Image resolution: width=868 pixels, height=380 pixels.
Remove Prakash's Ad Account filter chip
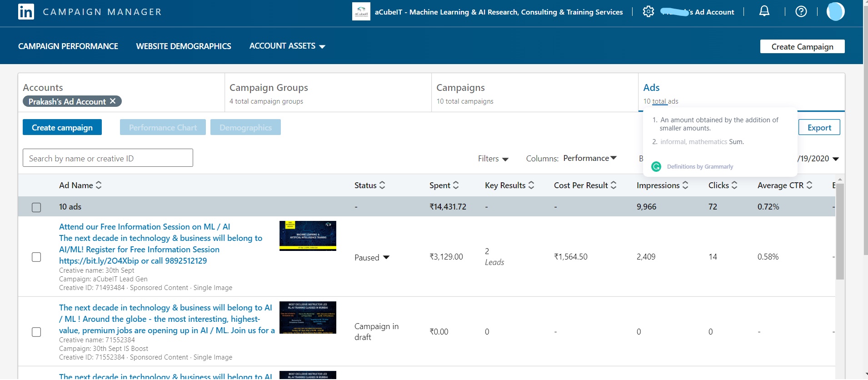[113, 101]
